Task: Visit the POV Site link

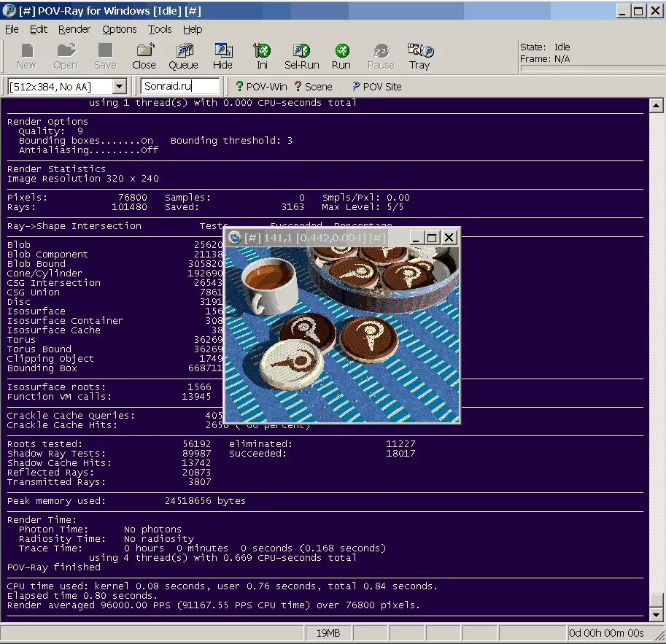Action: (376, 87)
